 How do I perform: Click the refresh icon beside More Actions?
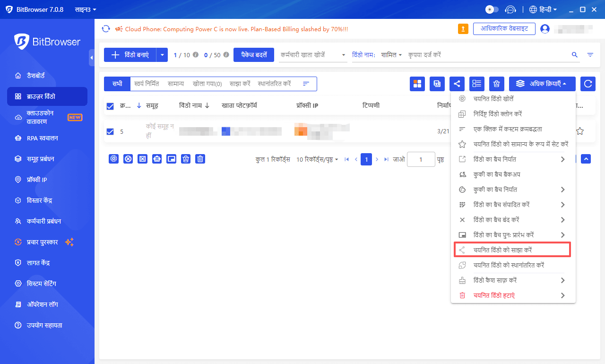point(588,84)
